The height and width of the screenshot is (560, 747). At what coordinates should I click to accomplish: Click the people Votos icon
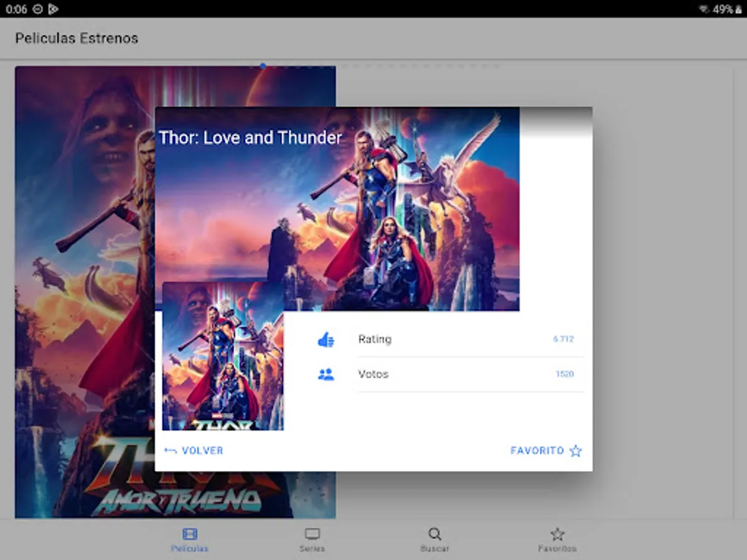326,375
